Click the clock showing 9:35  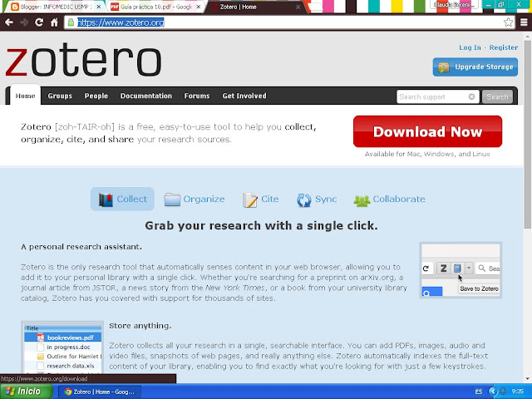517,392
